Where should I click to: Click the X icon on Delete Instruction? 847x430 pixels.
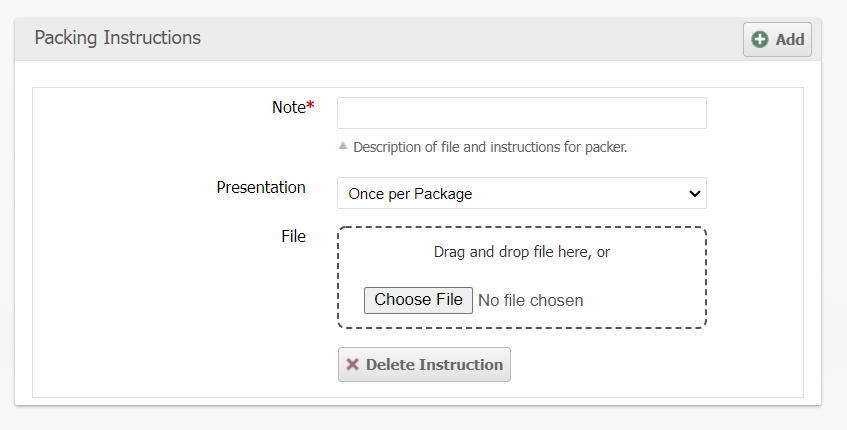pos(352,365)
